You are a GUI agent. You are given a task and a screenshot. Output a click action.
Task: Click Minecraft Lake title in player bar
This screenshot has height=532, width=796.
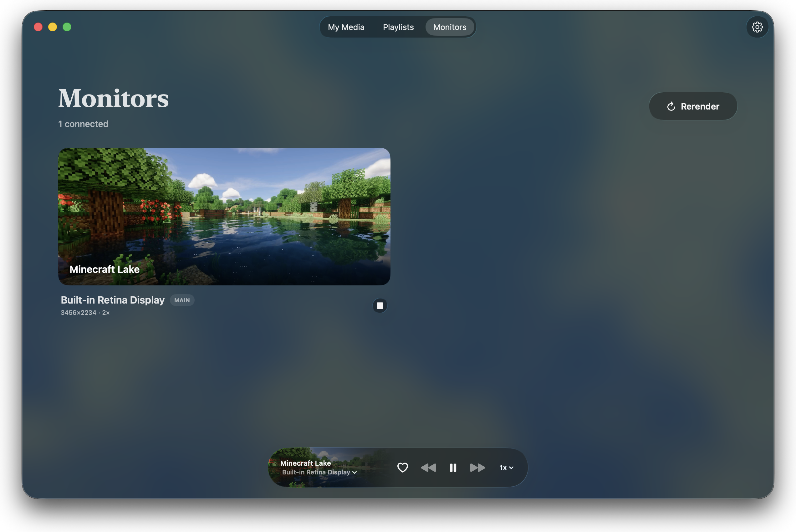305,463
